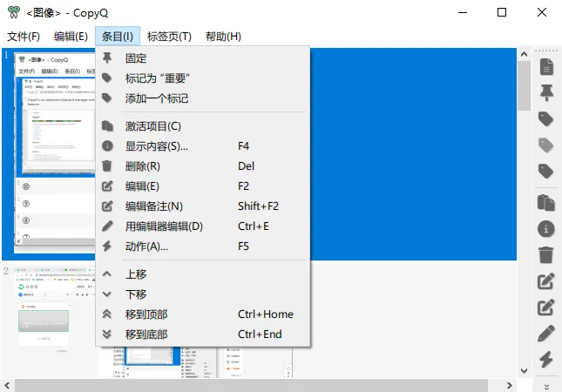Screen dimensions: 562x392
Task: Select 上移 to move item up
Action: [x=203, y=274]
